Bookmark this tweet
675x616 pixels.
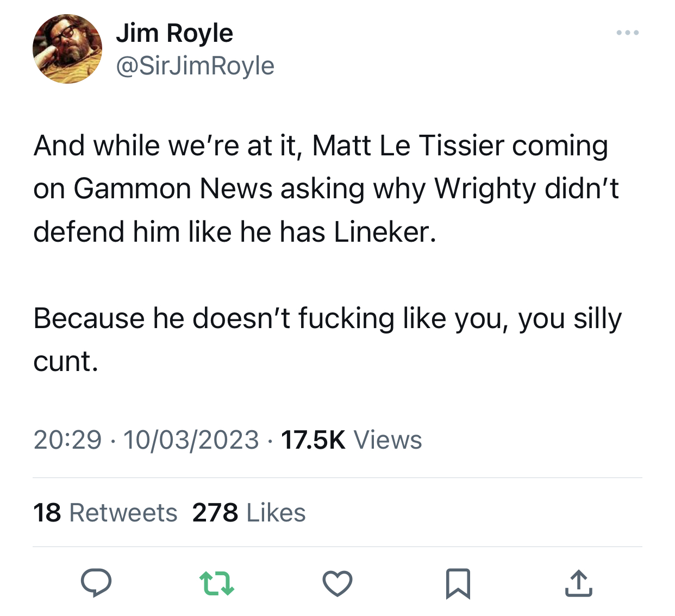pyautogui.click(x=458, y=583)
